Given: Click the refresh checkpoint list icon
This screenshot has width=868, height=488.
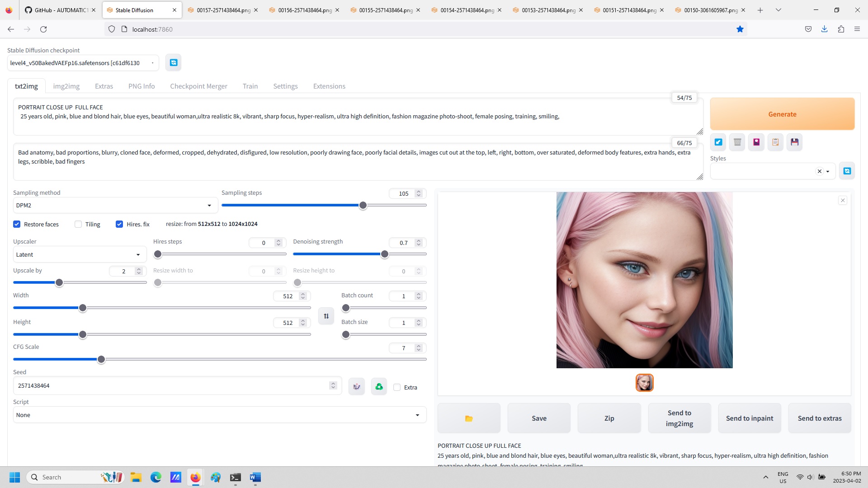Looking at the screenshot, I should [x=174, y=63].
